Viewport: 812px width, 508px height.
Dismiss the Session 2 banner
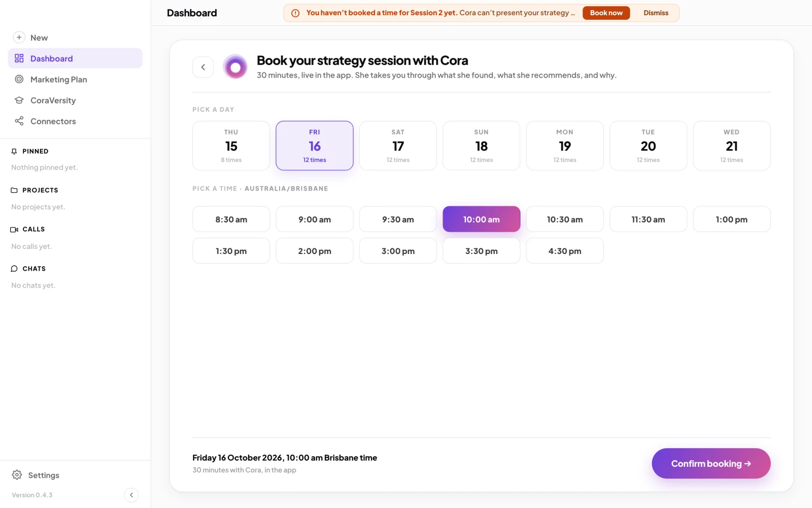pos(656,13)
